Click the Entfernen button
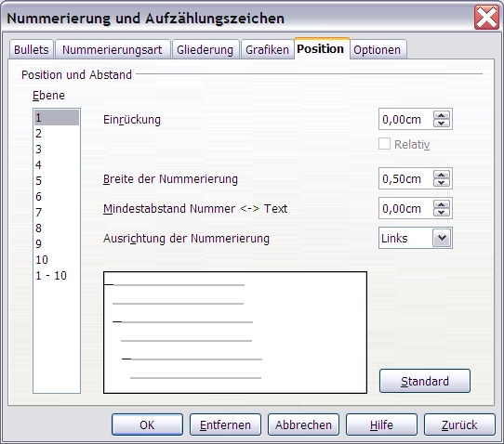 (225, 424)
